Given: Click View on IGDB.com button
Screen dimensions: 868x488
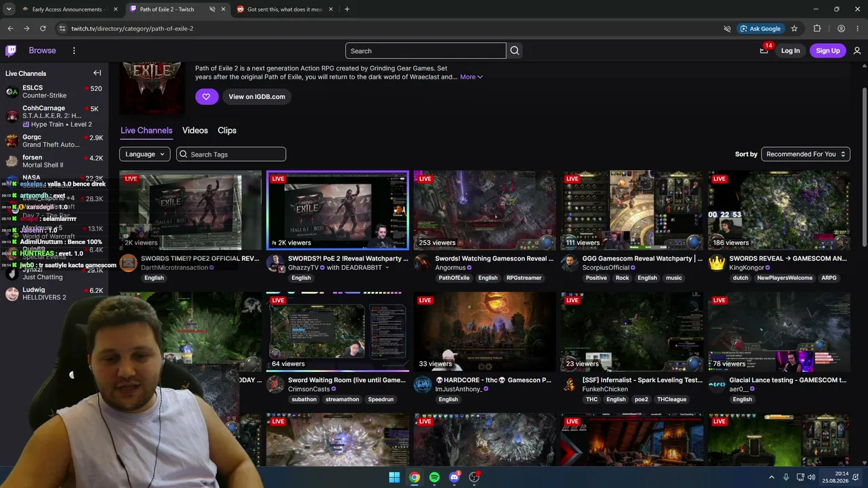Looking at the screenshot, I should [256, 97].
